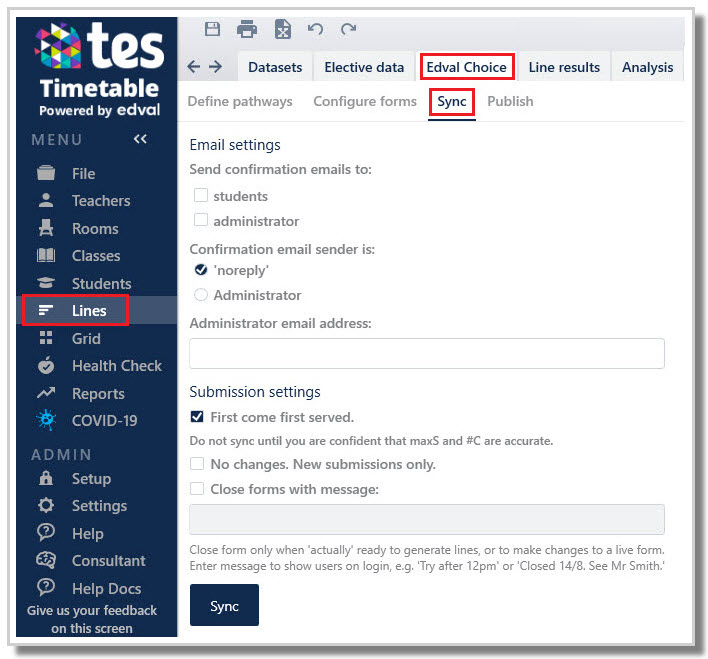Viewport: 708px width, 659px height.
Task: Open the Sync sub-tab
Action: (452, 102)
